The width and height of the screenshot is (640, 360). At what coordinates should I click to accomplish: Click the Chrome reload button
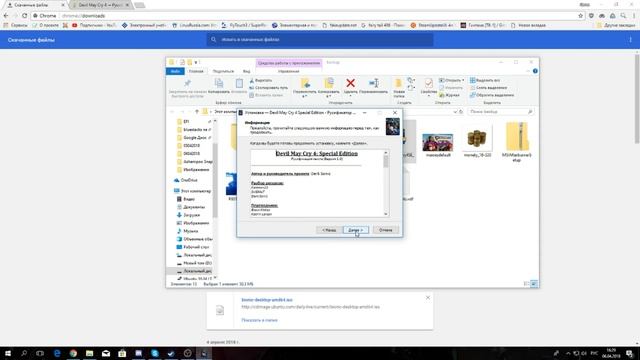click(24, 16)
